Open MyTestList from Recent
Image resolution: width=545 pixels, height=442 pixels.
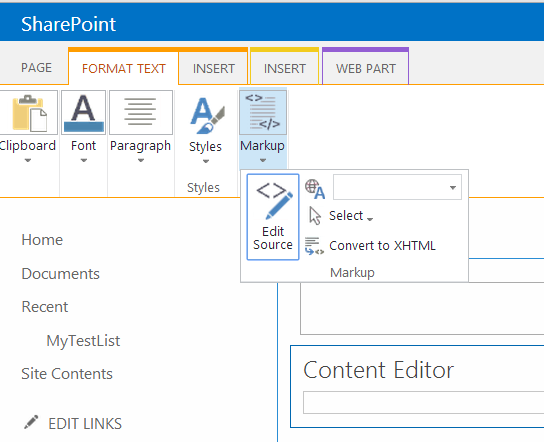(83, 341)
